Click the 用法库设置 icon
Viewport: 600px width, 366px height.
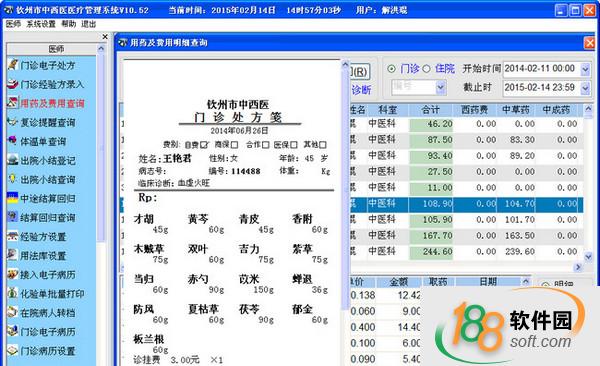[x=13, y=255]
